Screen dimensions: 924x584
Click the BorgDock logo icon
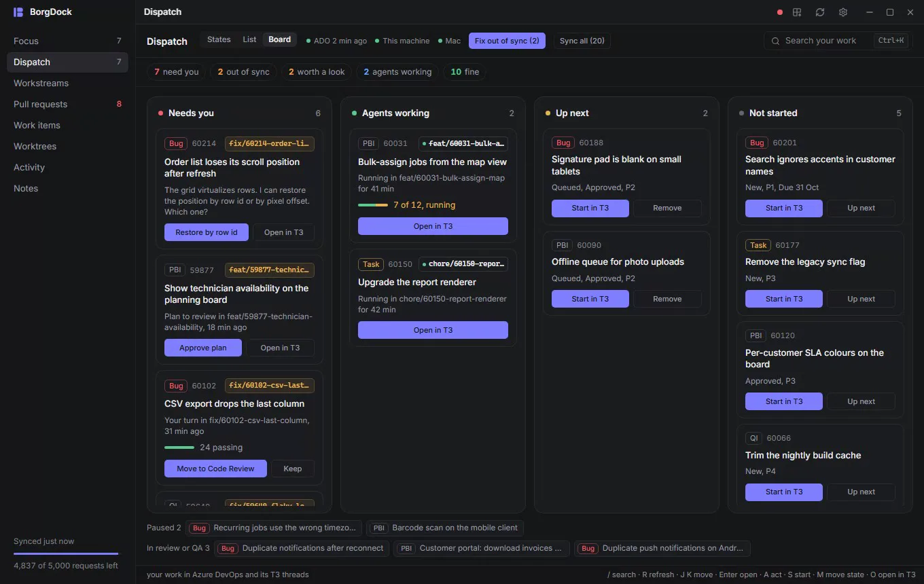point(18,12)
